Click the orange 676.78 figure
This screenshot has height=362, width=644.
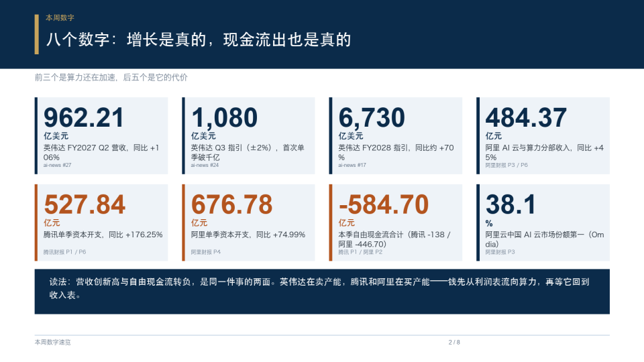coord(231,204)
